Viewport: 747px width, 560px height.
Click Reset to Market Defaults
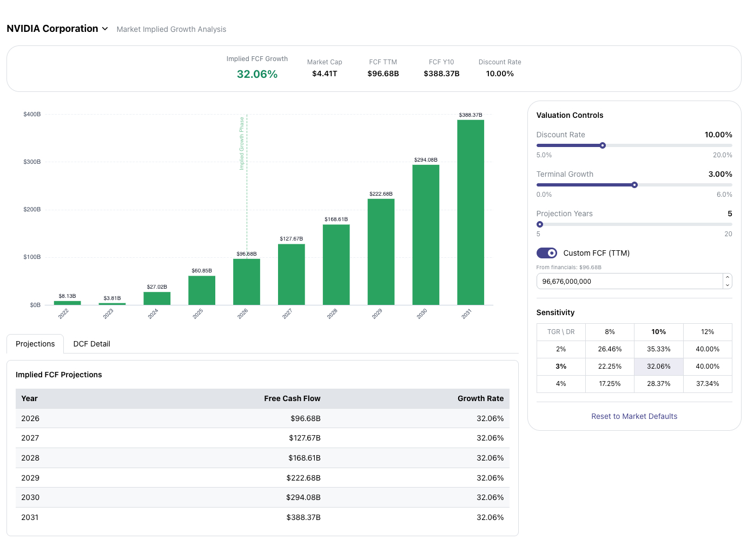tap(634, 416)
